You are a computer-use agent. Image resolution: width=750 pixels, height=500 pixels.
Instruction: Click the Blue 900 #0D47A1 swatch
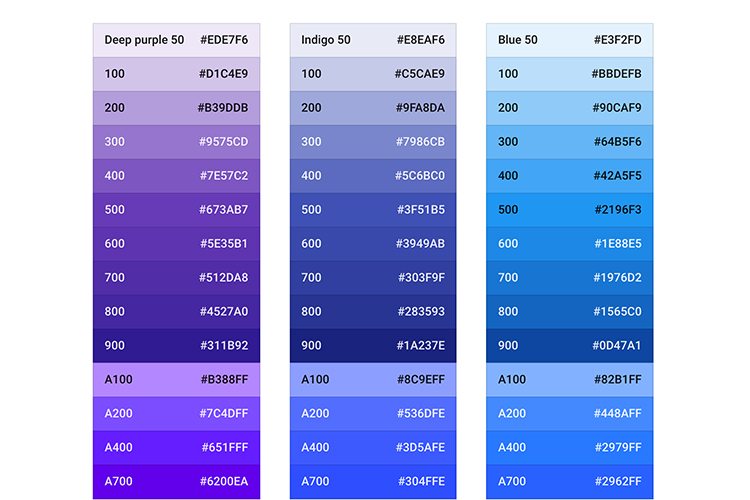point(569,346)
